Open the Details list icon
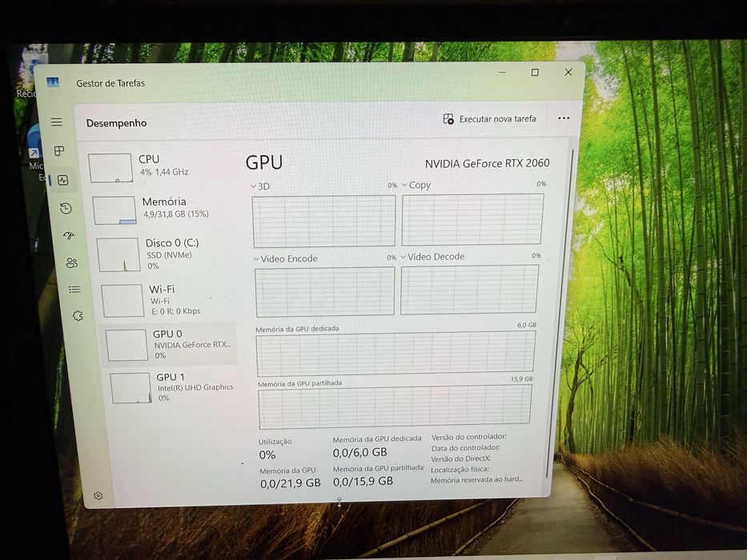Image resolution: width=747 pixels, height=560 pixels. pyautogui.click(x=74, y=289)
